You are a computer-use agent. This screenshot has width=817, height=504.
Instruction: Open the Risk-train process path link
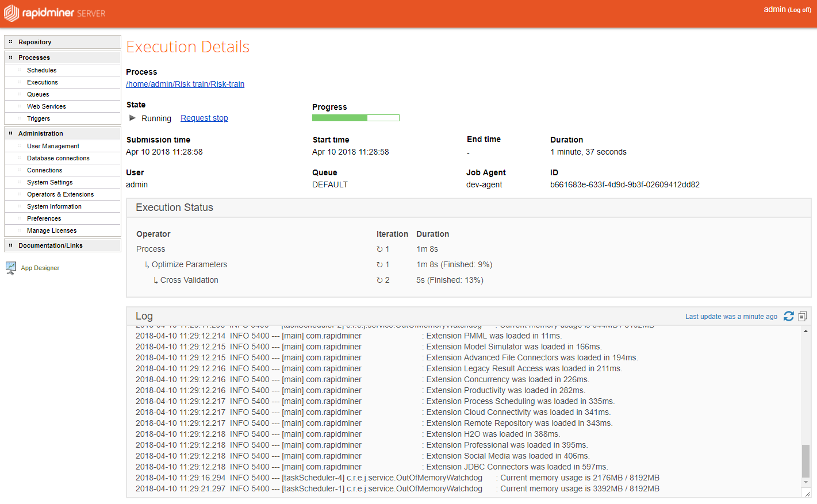[185, 84]
